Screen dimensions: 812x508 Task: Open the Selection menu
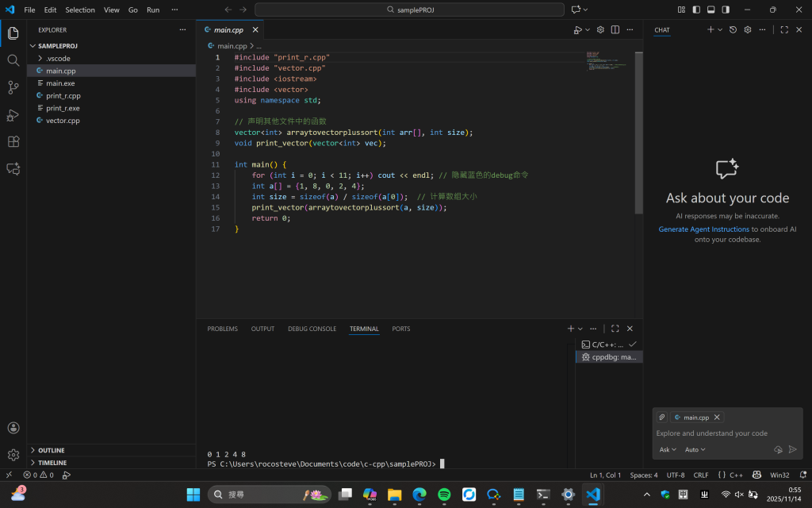pyautogui.click(x=79, y=10)
